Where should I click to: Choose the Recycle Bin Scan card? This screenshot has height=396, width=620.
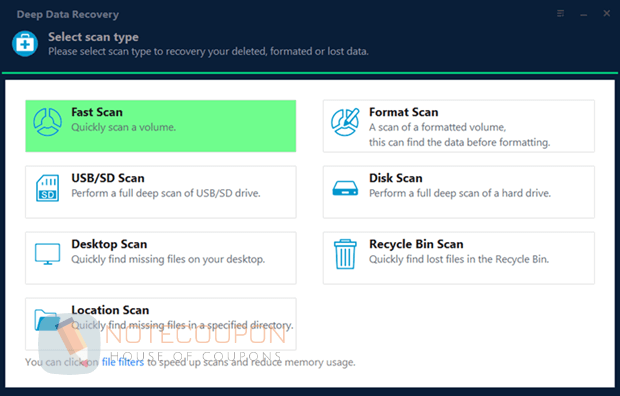459,258
